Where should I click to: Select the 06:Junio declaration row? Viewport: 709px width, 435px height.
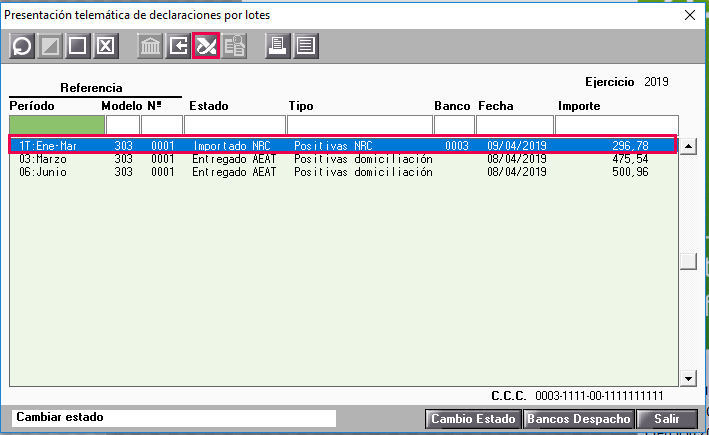[343, 172]
